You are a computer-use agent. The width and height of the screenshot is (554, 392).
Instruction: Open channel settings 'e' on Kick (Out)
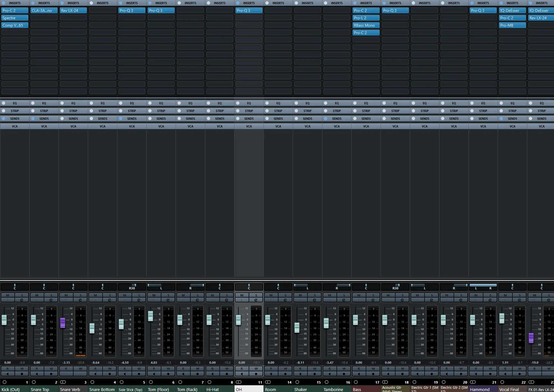pos(22,300)
